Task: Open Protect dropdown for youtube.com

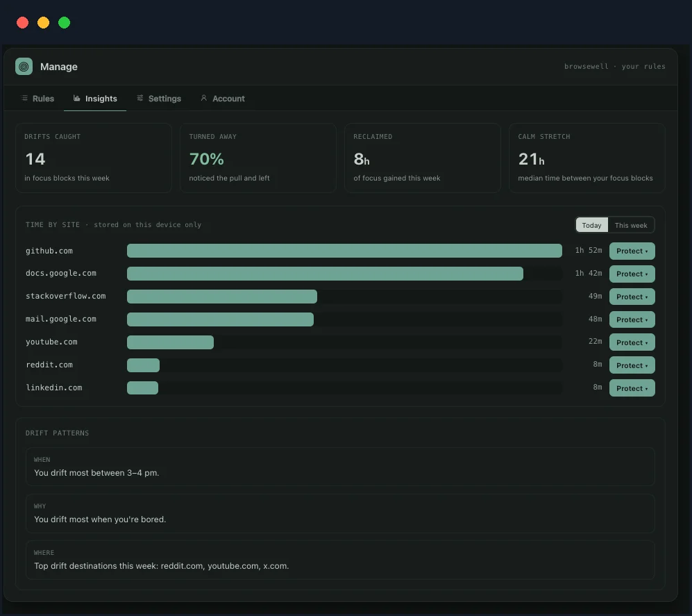Action: 632,342
